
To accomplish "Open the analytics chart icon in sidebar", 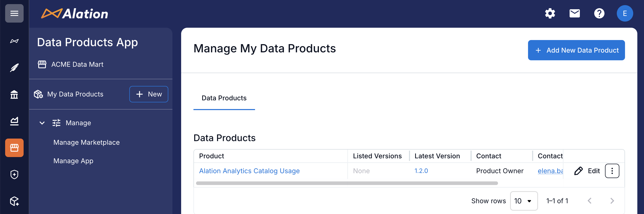I will (14, 121).
